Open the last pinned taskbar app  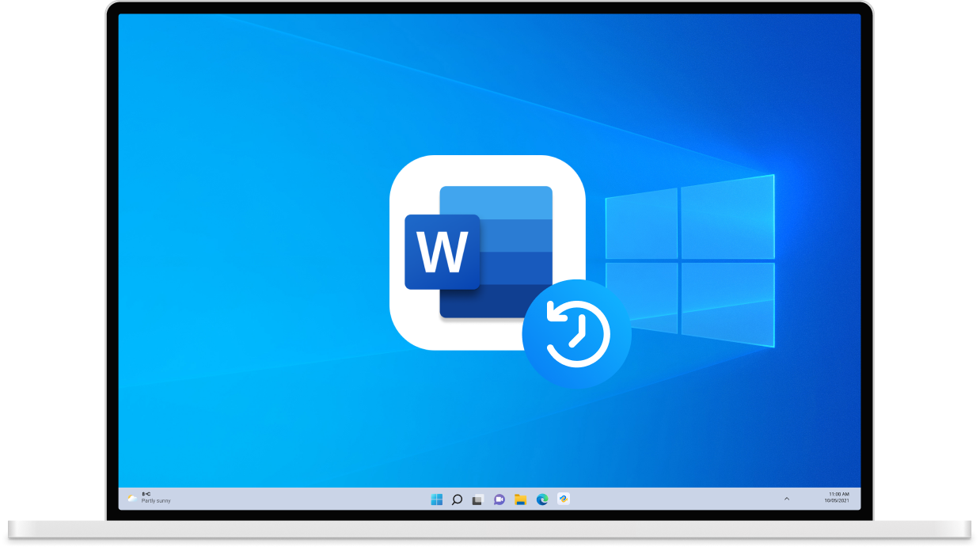click(x=564, y=500)
